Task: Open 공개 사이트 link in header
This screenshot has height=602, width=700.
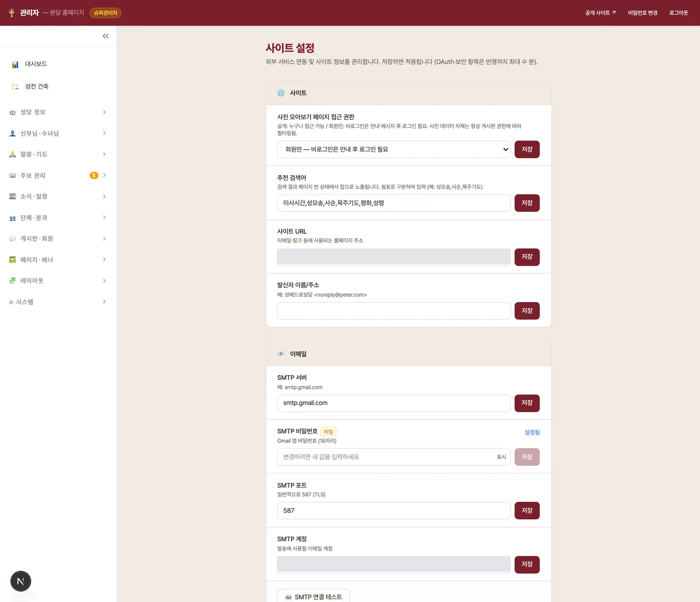Action: [600, 13]
